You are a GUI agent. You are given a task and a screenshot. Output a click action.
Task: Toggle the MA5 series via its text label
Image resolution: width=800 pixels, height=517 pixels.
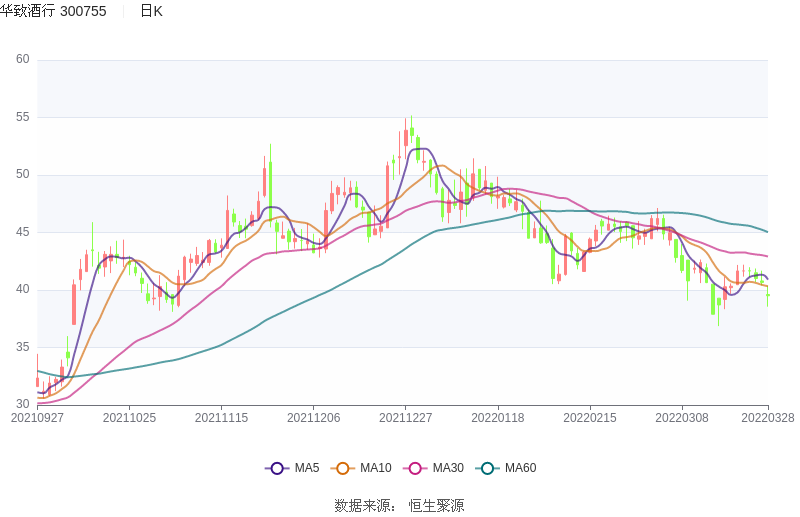[307, 468]
